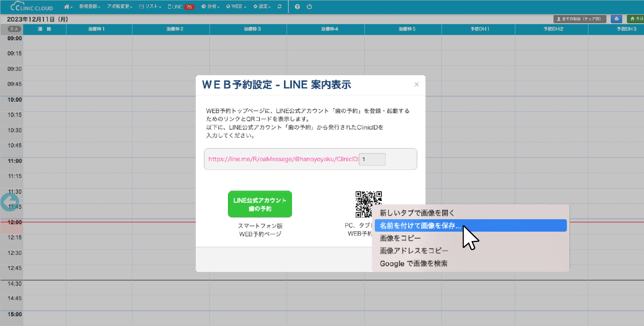
Task: Open the home icon dropdown in navbar
Action: (x=68, y=7)
